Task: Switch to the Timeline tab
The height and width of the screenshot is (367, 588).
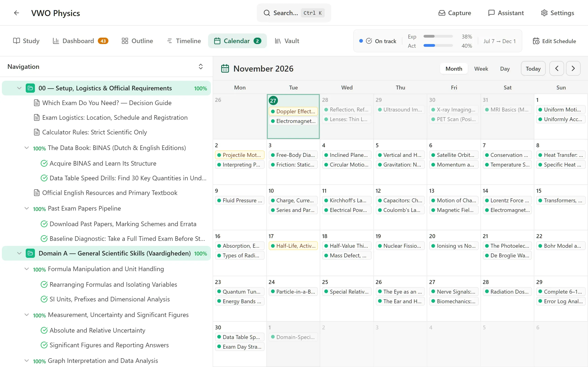Action: pyautogui.click(x=184, y=41)
